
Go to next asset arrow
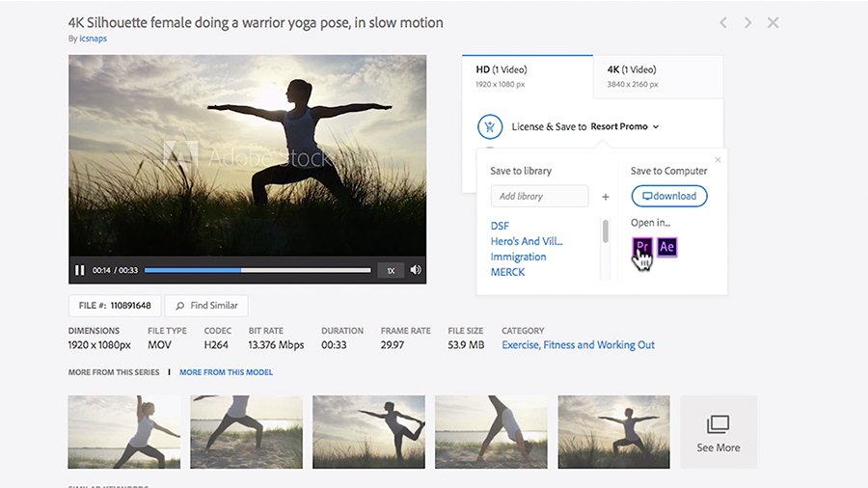coord(747,22)
